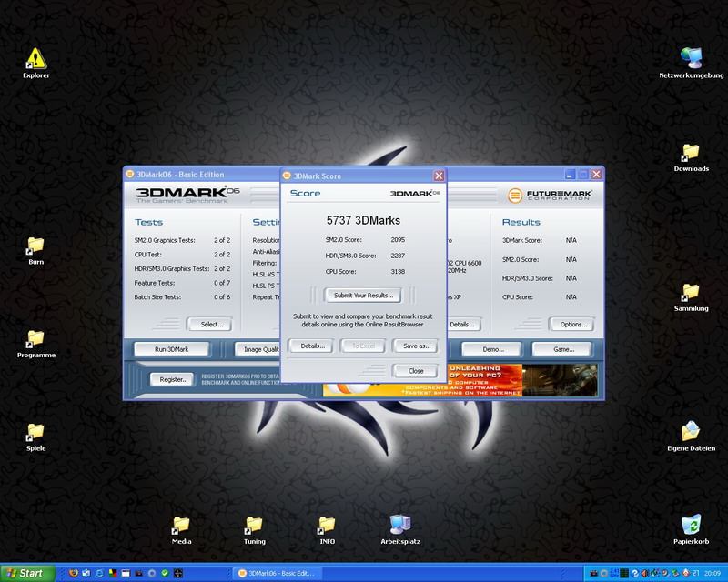The height and width of the screenshot is (582, 728).
Task: Open the Spiele folder shortcut
Action: coord(35,437)
